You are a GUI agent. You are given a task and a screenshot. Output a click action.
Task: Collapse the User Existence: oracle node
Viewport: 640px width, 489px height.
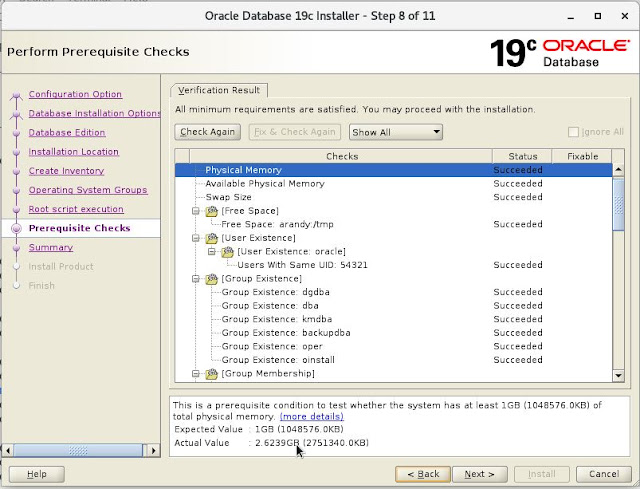211,251
